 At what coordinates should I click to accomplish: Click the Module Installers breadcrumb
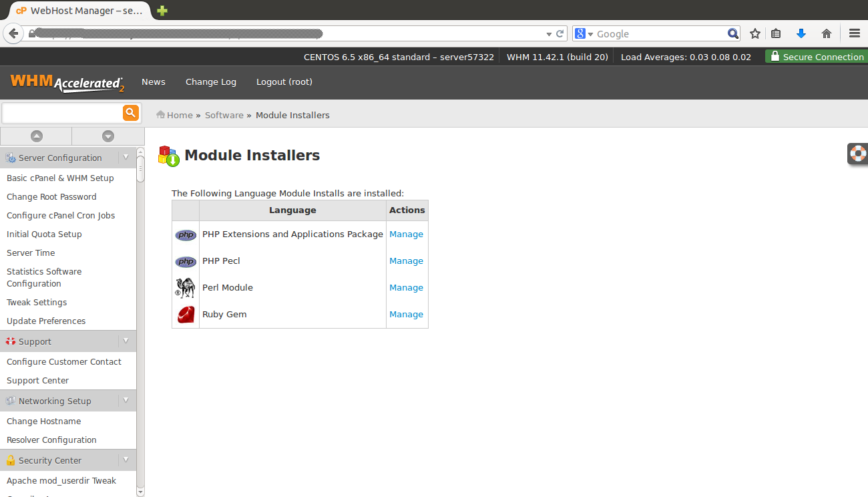[x=292, y=115]
